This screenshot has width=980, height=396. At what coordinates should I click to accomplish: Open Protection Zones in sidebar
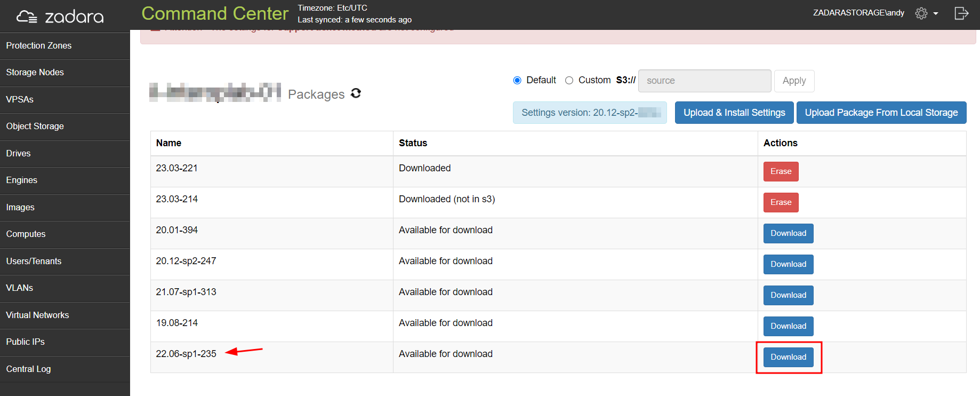(x=65, y=46)
